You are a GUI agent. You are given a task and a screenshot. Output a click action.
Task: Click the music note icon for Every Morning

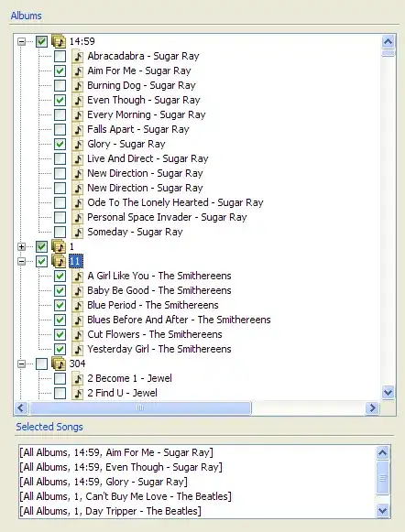[x=77, y=114]
